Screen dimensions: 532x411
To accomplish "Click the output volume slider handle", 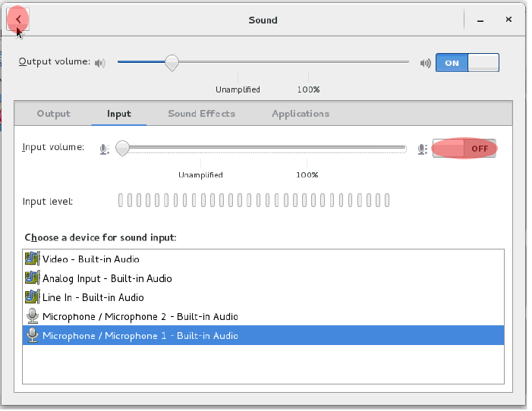I will pyautogui.click(x=172, y=63).
